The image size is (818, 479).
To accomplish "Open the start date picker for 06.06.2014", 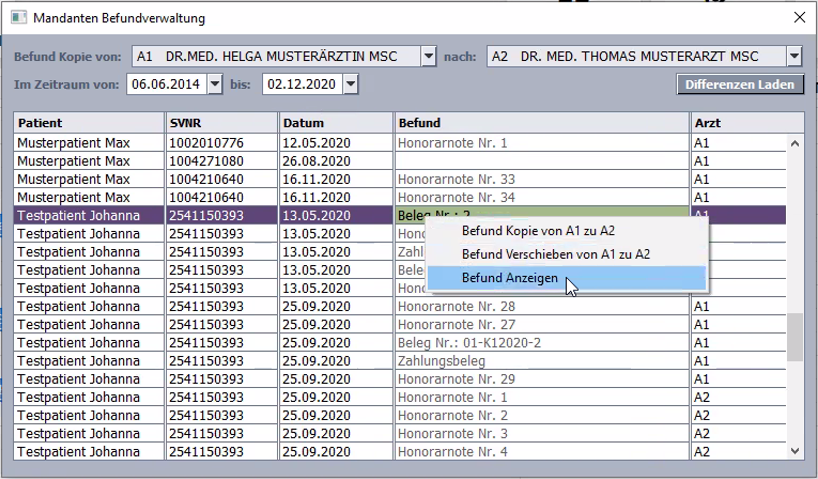I will pyautogui.click(x=215, y=84).
